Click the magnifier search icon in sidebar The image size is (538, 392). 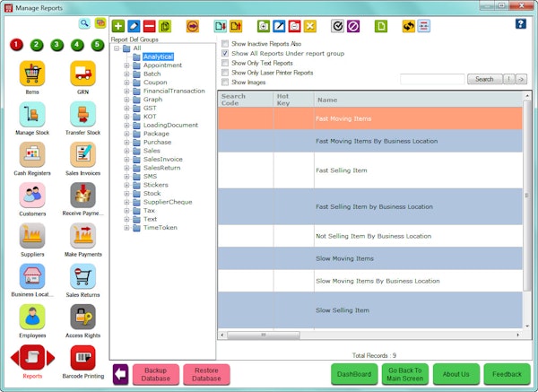click(84, 23)
